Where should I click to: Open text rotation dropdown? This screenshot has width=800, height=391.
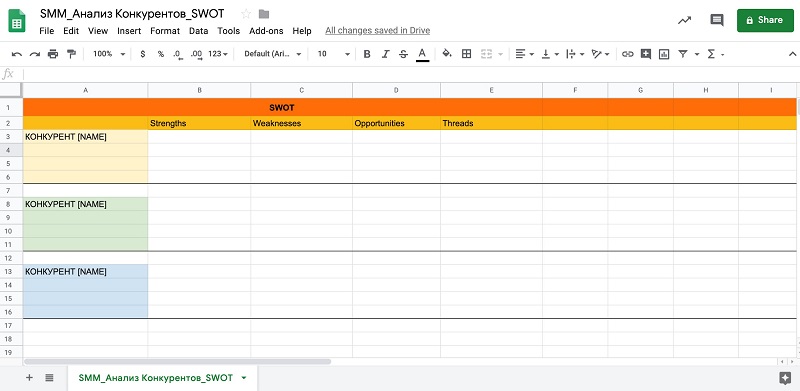point(600,54)
